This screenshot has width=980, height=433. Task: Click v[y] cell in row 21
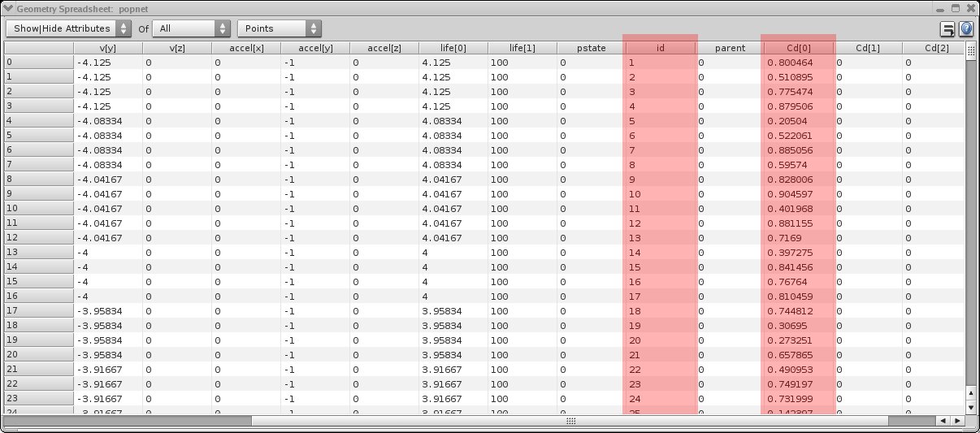pos(108,369)
